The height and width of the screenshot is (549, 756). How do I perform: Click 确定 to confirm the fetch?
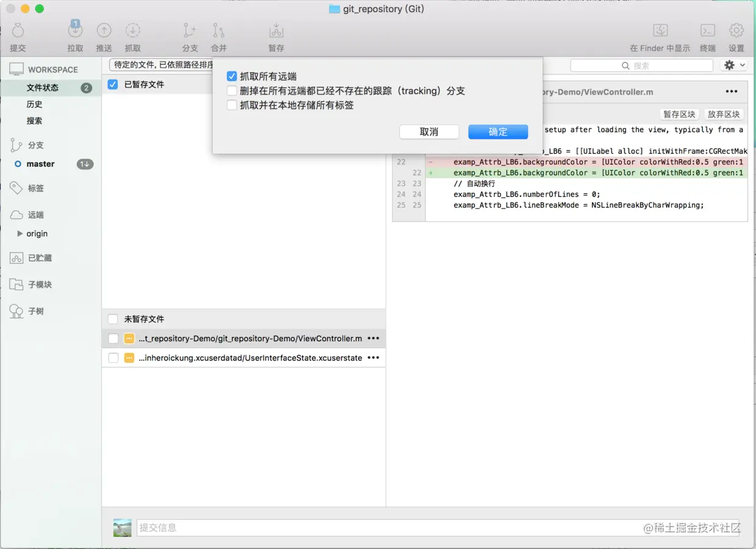click(x=498, y=132)
